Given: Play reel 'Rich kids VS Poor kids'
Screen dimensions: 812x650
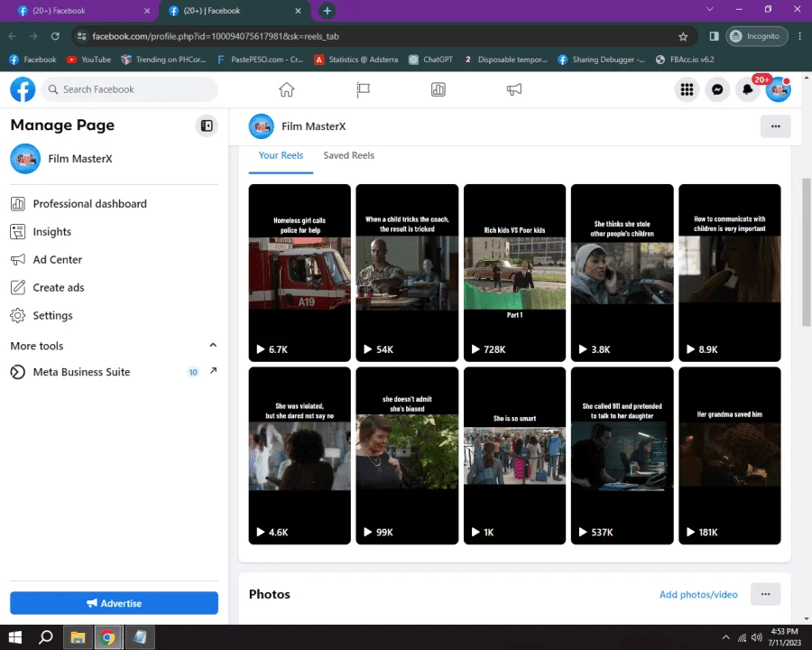Looking at the screenshot, I should [515, 273].
